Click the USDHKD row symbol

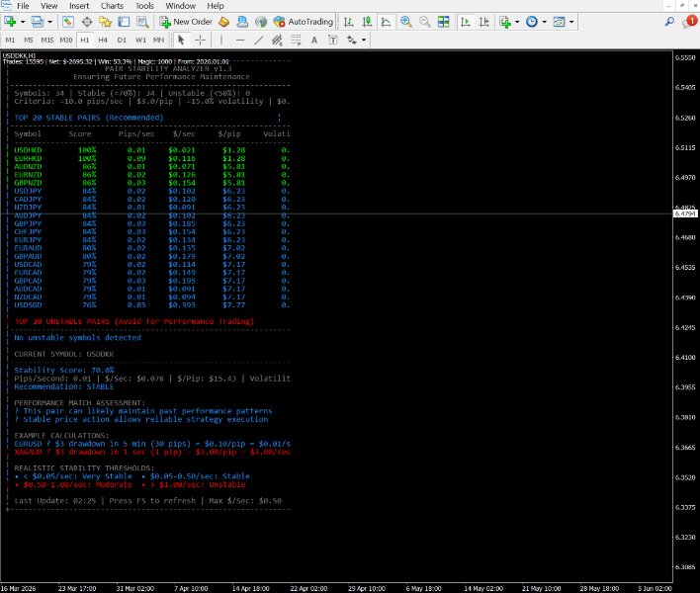coord(28,150)
